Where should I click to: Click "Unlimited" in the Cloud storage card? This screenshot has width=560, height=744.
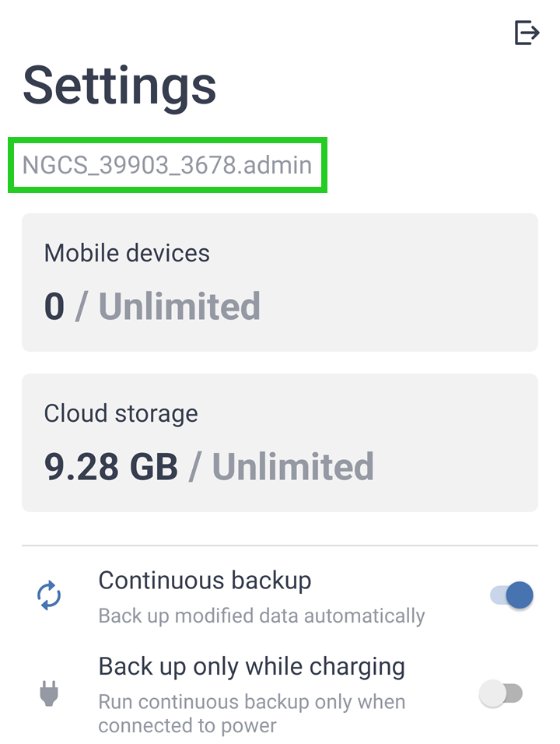(x=293, y=467)
